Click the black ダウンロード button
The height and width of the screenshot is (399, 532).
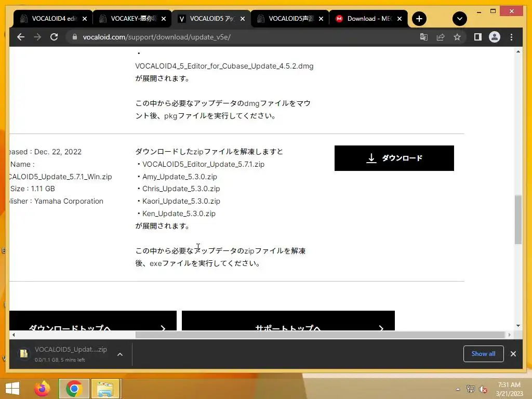tap(394, 158)
